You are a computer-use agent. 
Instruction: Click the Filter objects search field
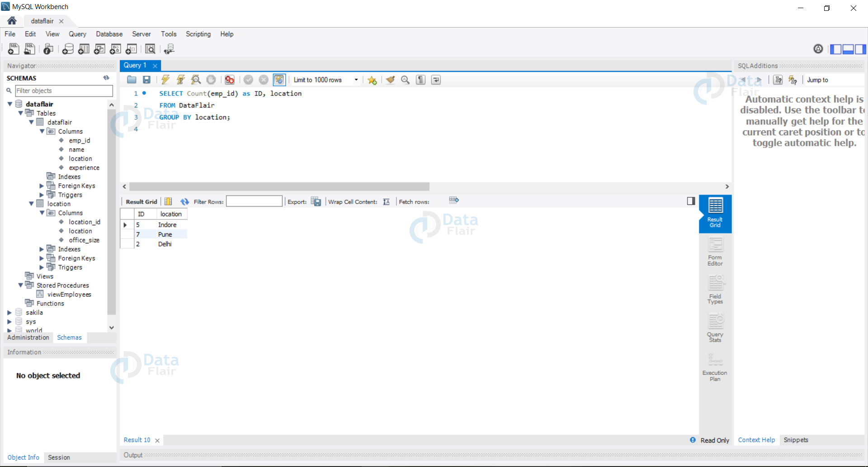[x=64, y=91]
